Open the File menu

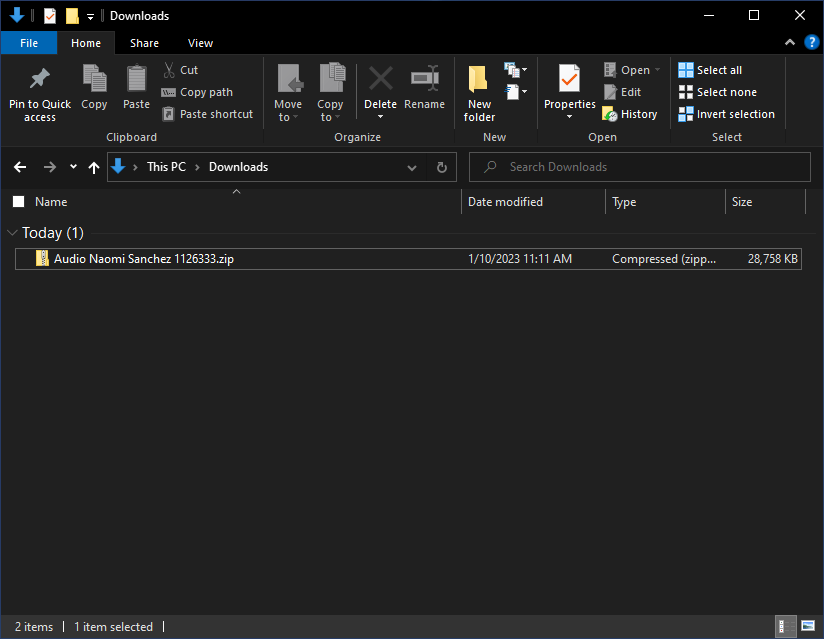pyautogui.click(x=29, y=43)
